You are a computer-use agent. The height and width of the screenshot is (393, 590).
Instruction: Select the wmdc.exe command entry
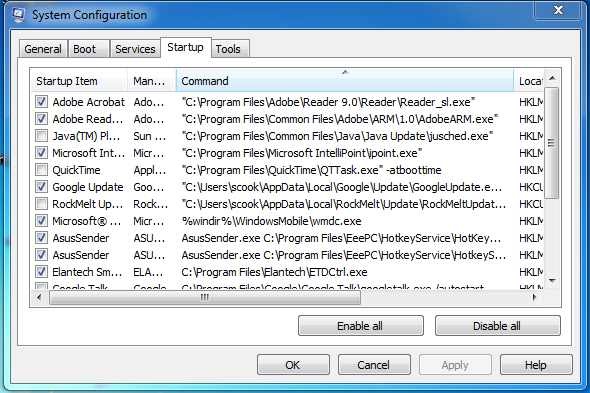click(x=271, y=221)
